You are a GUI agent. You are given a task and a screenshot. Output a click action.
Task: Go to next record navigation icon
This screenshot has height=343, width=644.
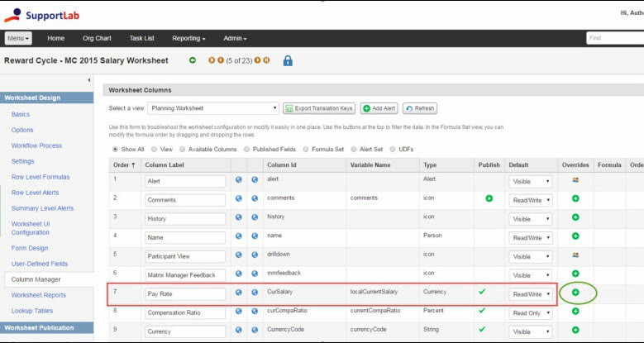pos(258,60)
